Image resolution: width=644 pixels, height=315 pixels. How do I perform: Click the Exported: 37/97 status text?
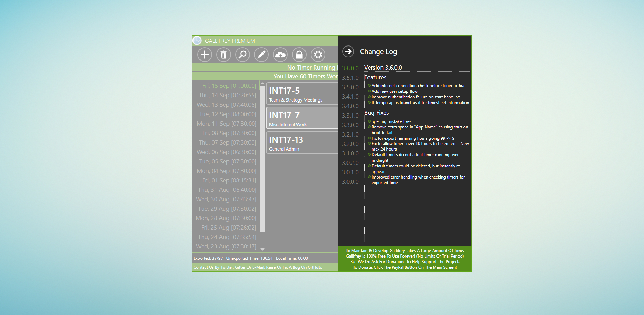[208, 258]
